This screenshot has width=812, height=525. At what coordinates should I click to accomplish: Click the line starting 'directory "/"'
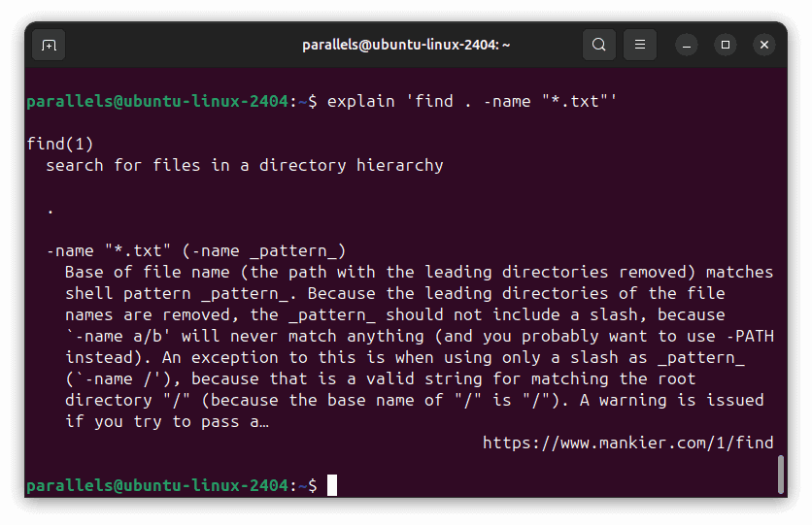[415, 401]
